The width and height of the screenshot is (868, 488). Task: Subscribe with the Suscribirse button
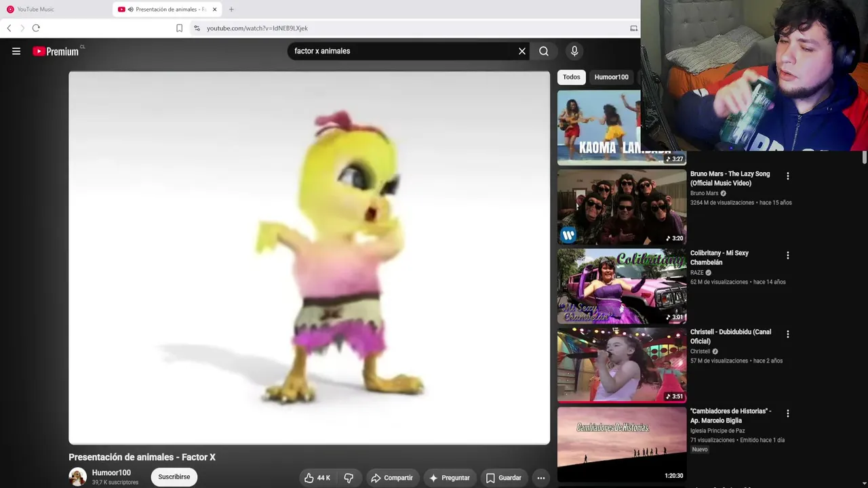(x=174, y=477)
